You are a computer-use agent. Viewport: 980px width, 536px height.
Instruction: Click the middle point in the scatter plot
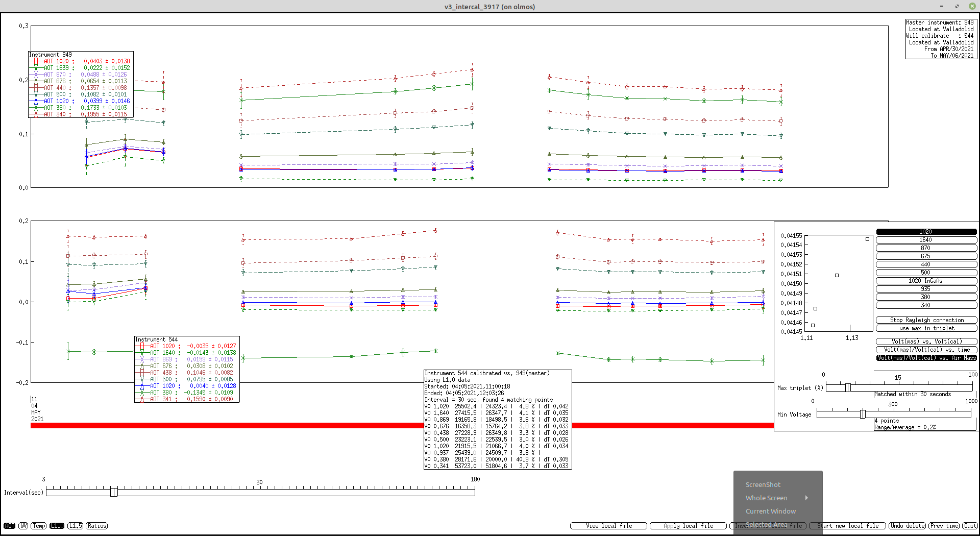837,275
